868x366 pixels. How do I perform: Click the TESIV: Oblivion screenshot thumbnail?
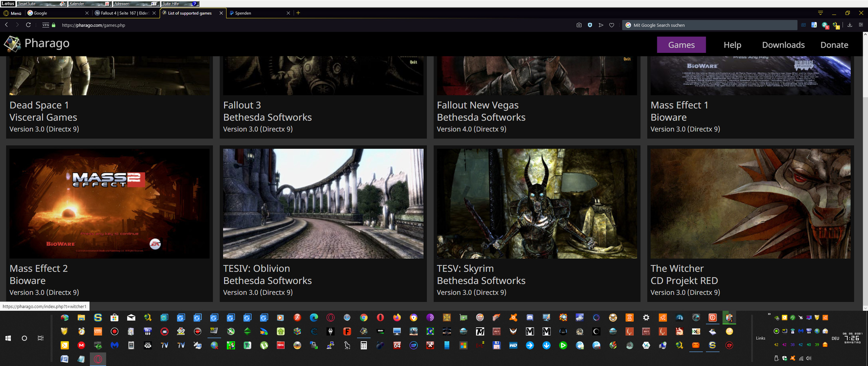pos(323,203)
